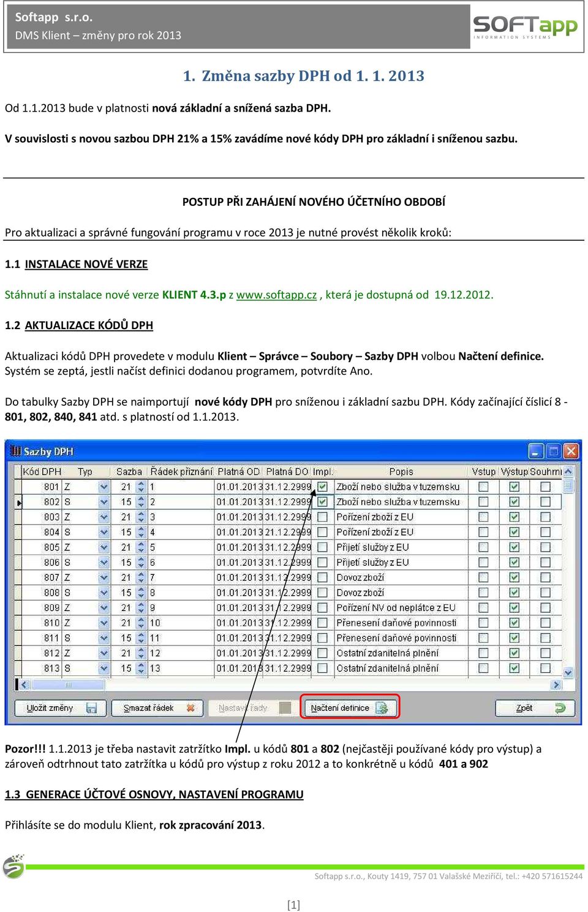Expand the Typ dropdown for code 807

(104, 577)
